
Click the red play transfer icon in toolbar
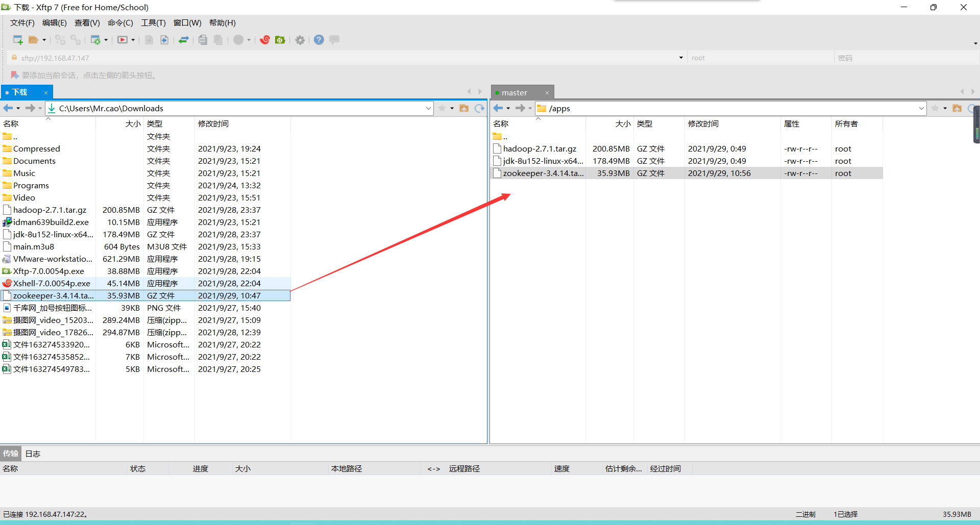pyautogui.click(x=122, y=40)
